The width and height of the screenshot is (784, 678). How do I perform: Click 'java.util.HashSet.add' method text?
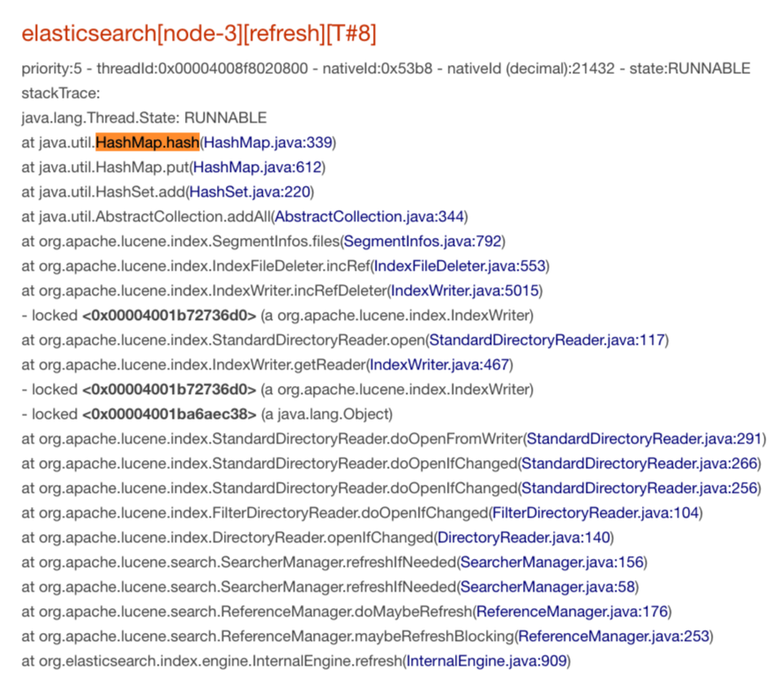coord(112,191)
